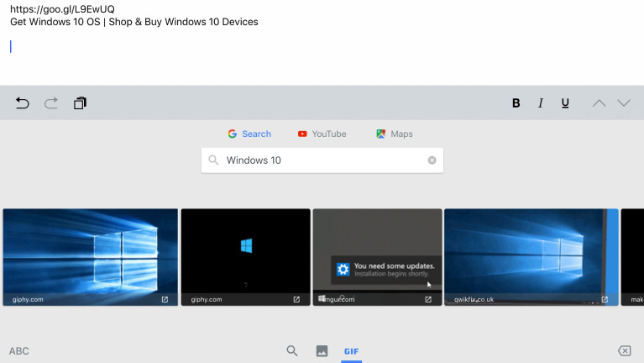
Task: Switch to the Maps tab
Action: click(x=395, y=134)
